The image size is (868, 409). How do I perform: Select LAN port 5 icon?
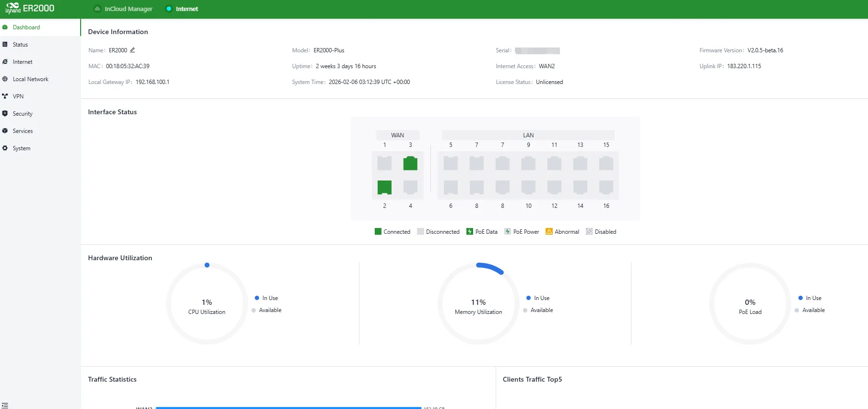[451, 163]
